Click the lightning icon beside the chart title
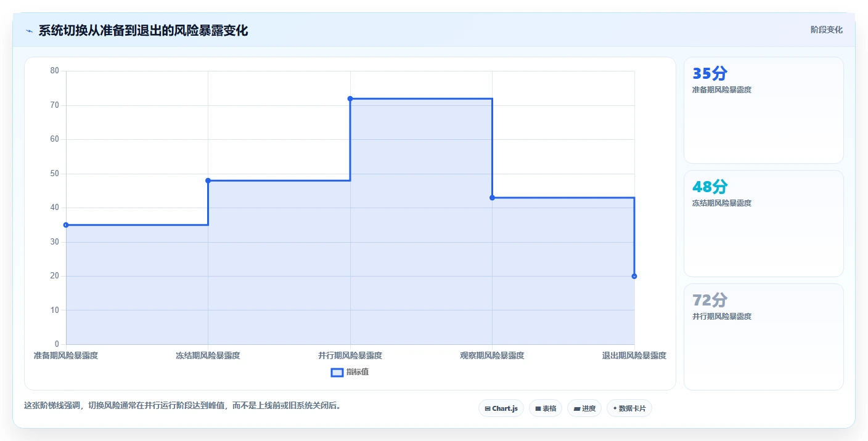868x441 pixels. coord(29,31)
